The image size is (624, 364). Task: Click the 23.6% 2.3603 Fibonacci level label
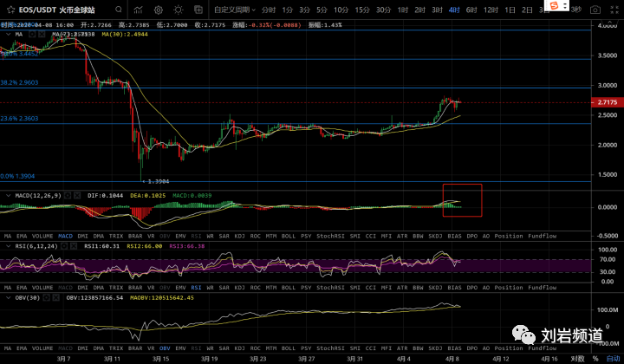tap(19, 118)
